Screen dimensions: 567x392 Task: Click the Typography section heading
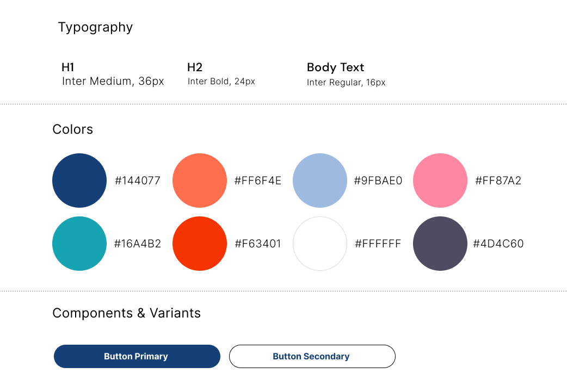click(95, 28)
